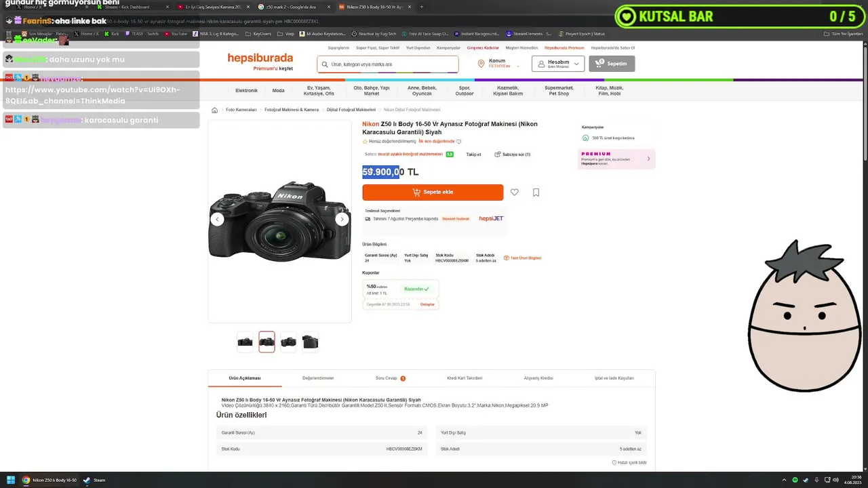Show hidden system tray icons

click(785, 480)
